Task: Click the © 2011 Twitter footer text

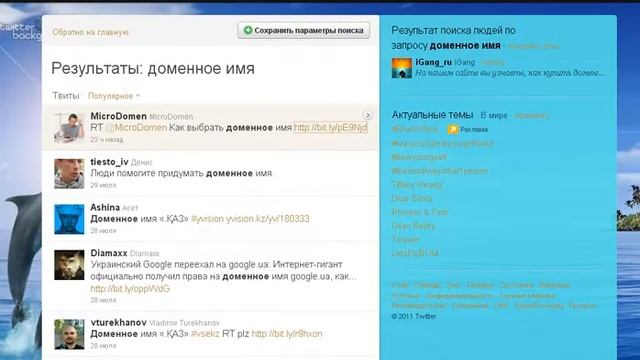Action: pos(414,316)
